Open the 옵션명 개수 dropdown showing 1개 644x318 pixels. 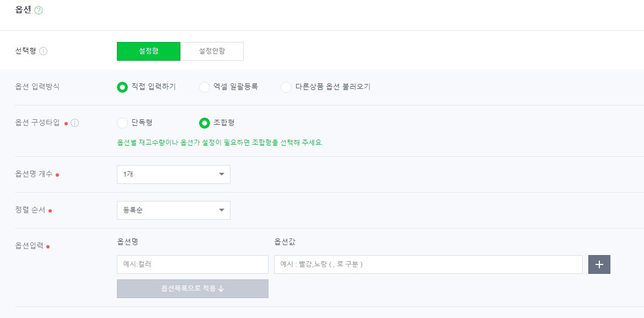[173, 174]
